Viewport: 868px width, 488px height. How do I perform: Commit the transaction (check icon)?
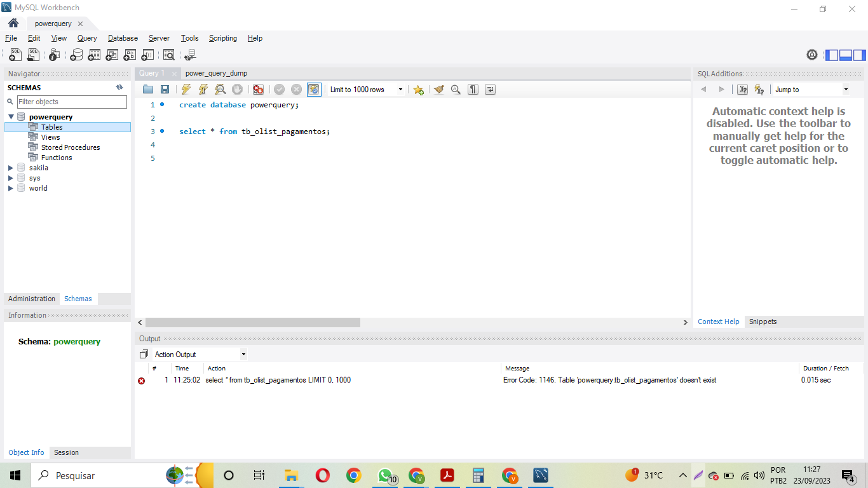[x=279, y=90]
